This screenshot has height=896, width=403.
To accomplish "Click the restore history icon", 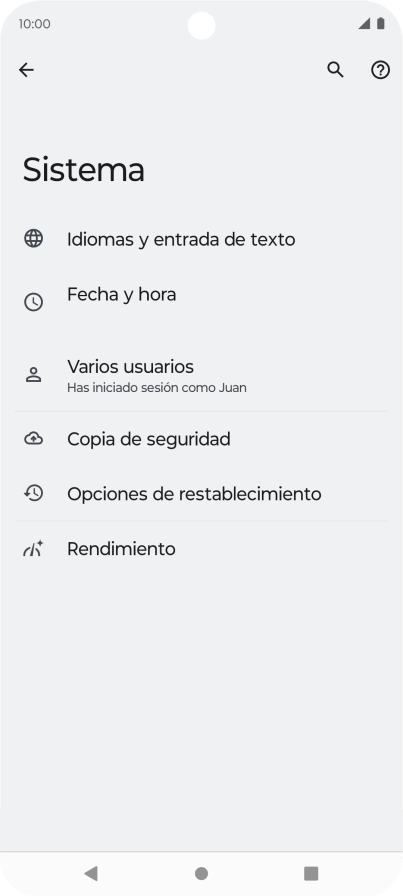I will coord(34,493).
